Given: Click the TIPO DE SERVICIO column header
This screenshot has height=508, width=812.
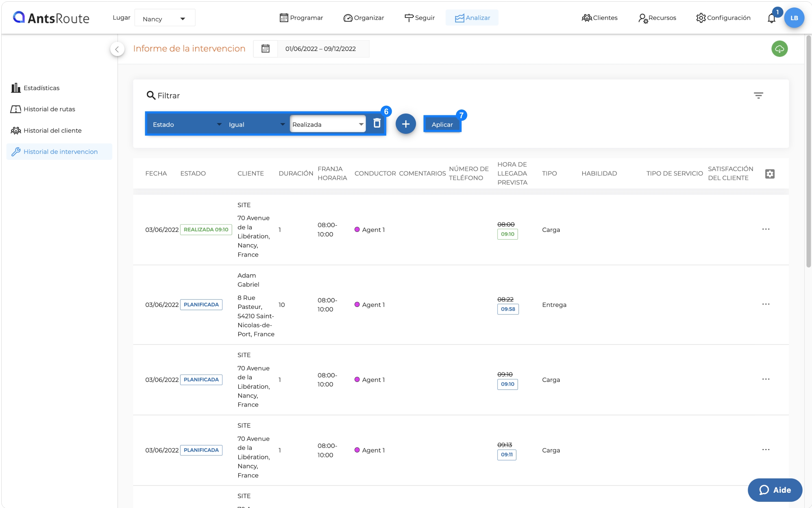Looking at the screenshot, I should [x=674, y=173].
